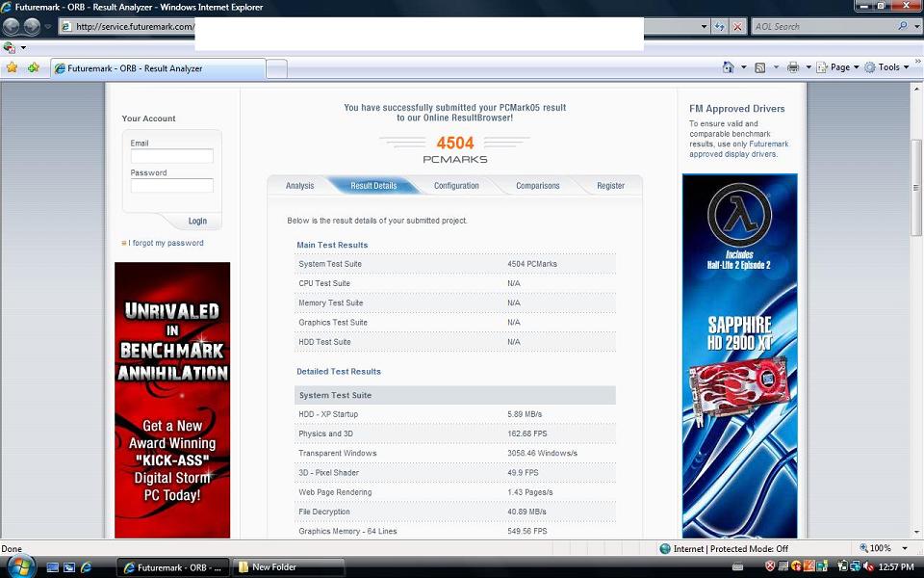Show more toolbar commands chevron
The width and height of the screenshot is (924, 578).
point(917,62)
